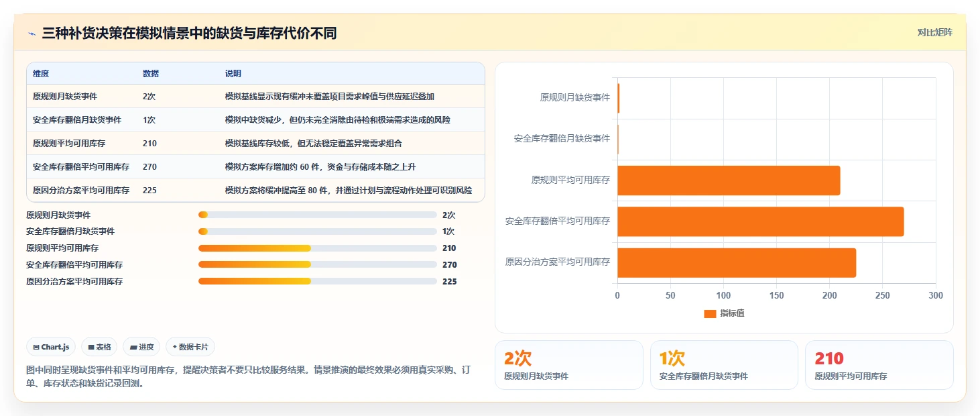Image resolution: width=980 pixels, height=416 pixels.
Task: Click the 数据卡片 chip
Action: [190, 347]
